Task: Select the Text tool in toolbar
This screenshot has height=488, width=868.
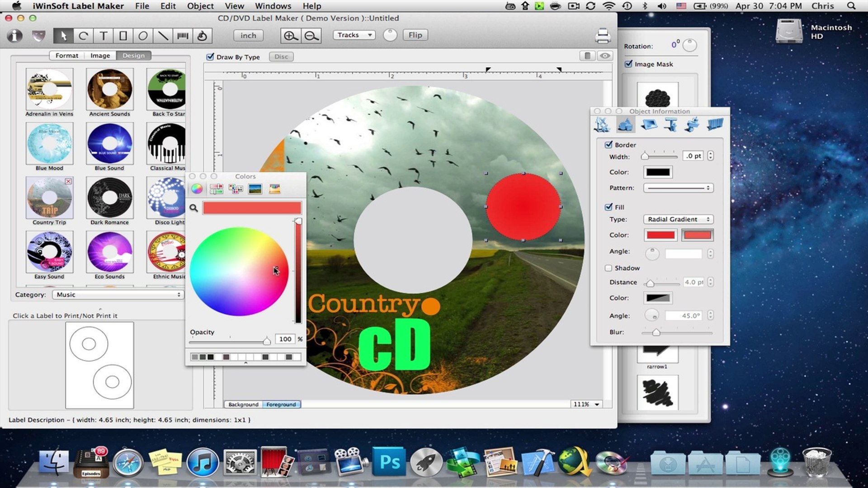Action: click(103, 36)
